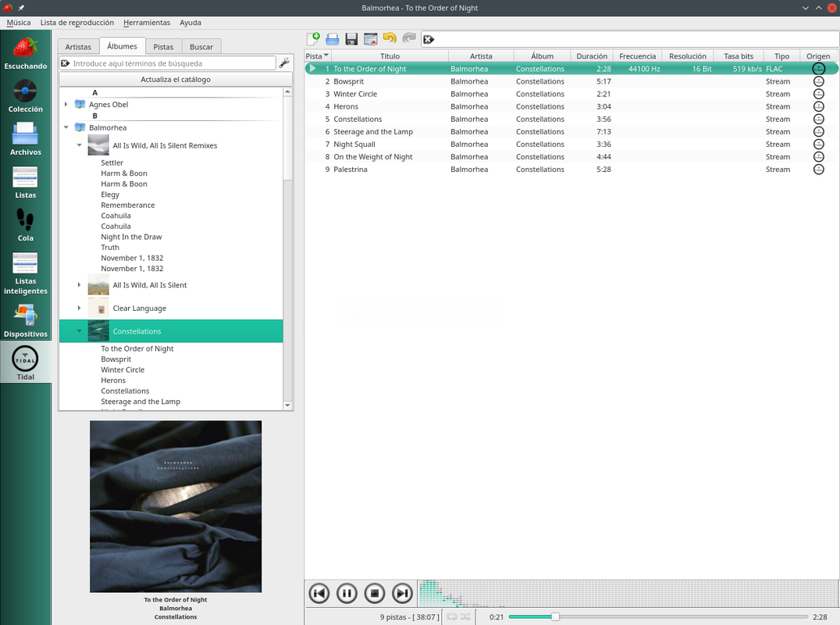Click the Actualiza el catálogo button
840x625 pixels.
point(176,80)
